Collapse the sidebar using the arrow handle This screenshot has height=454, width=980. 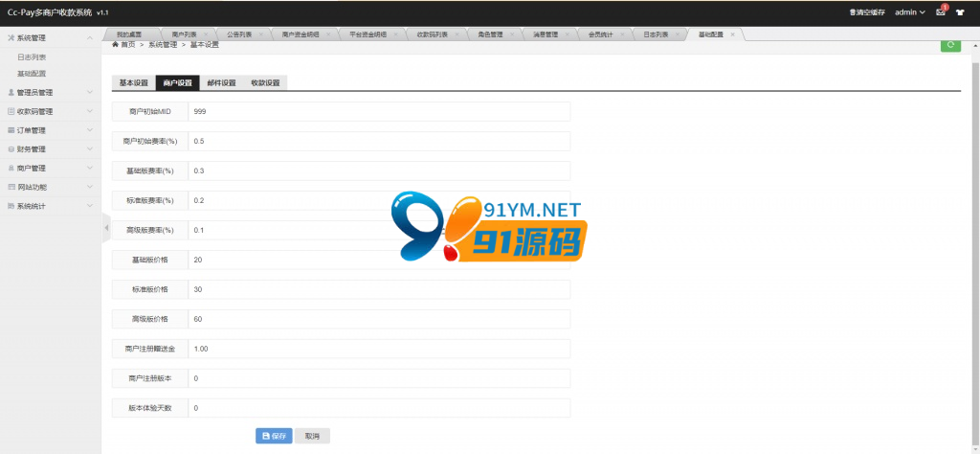click(x=106, y=228)
